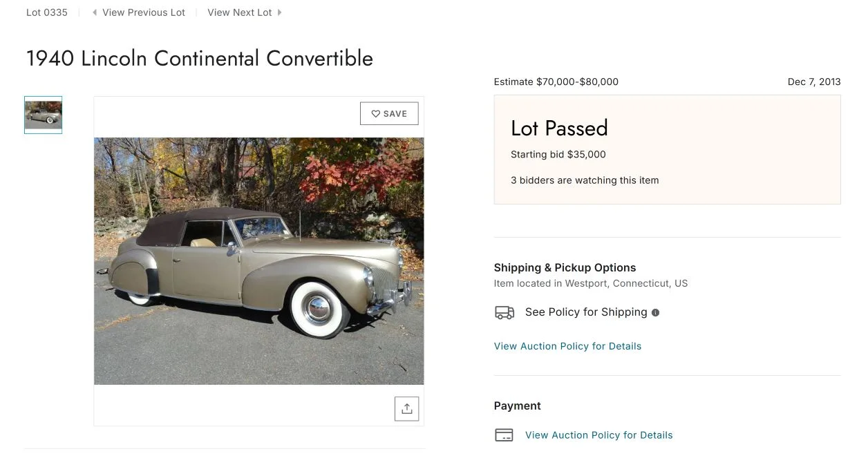Click the Shipping & Pickup Options heading
868x458 pixels.
pyautogui.click(x=565, y=267)
